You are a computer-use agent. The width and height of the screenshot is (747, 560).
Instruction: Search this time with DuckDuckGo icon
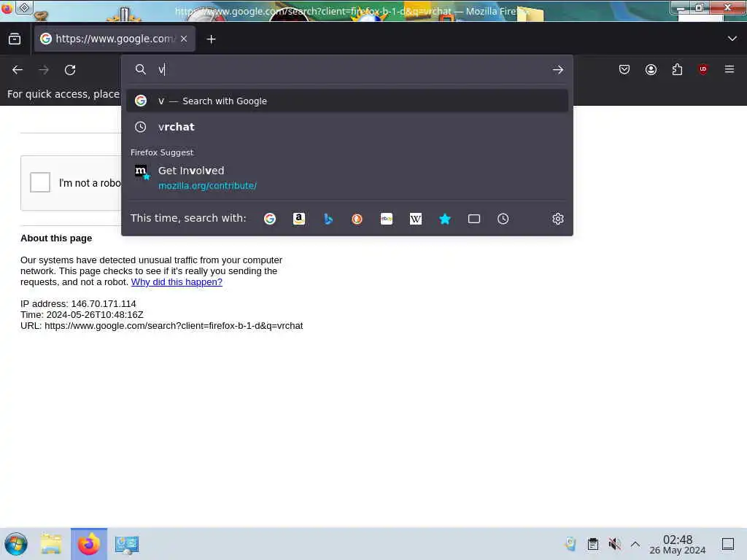(x=357, y=219)
